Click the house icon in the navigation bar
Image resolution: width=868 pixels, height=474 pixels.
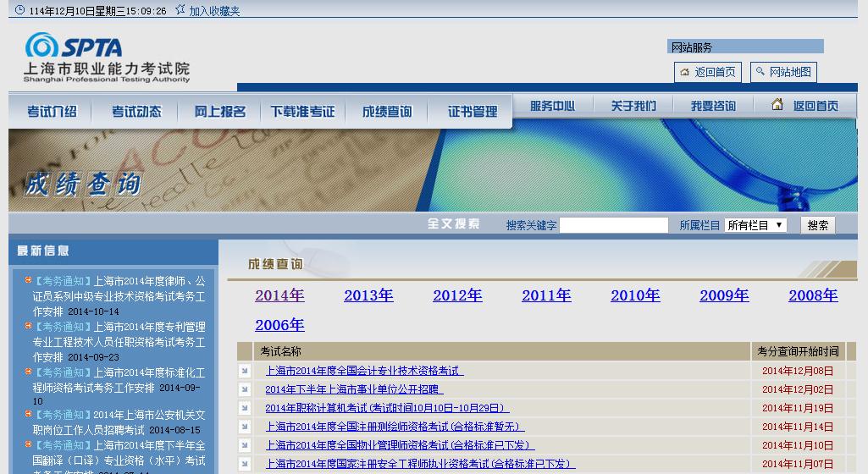(x=777, y=105)
